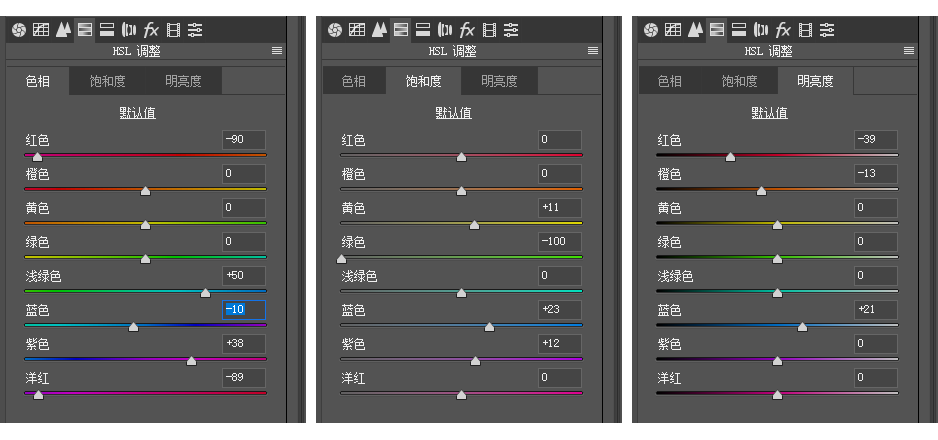Screen dimensions: 938x440
Task: Open fx Effects icon in Luminance (明亮度) panel
Action: click(x=783, y=30)
